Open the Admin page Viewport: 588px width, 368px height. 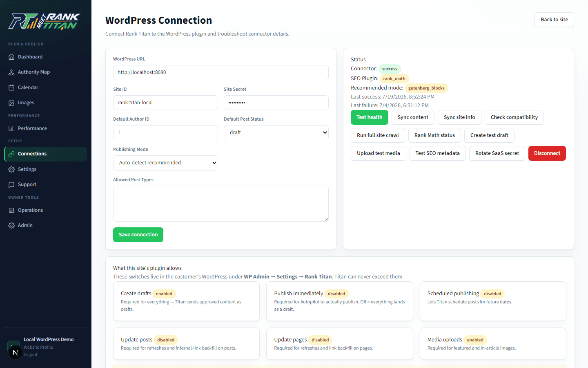tap(45, 225)
